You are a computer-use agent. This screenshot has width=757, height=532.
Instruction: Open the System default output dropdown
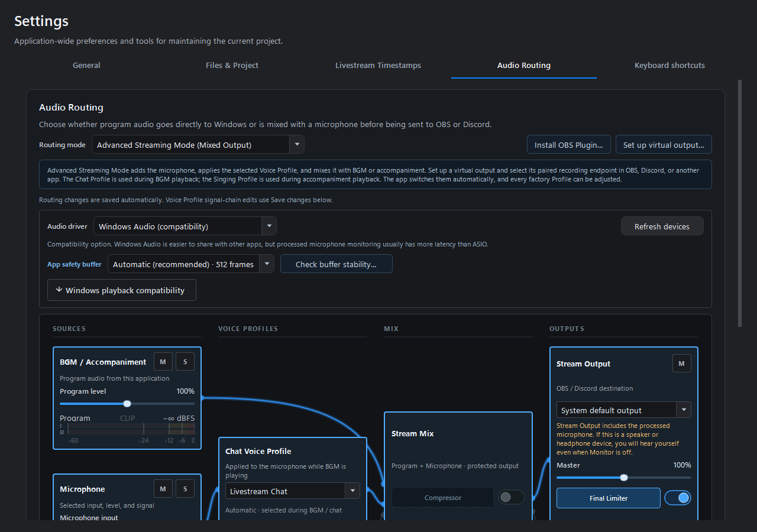pyautogui.click(x=623, y=410)
